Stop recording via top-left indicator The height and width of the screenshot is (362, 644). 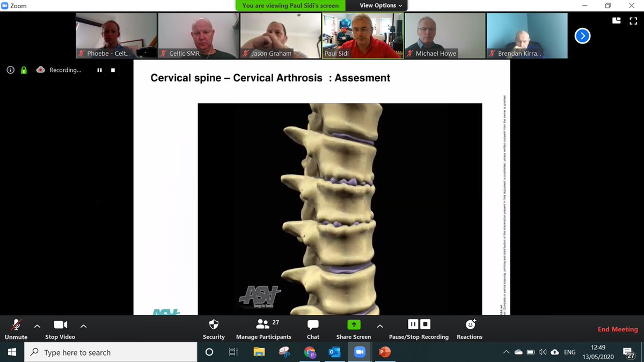coord(113,70)
